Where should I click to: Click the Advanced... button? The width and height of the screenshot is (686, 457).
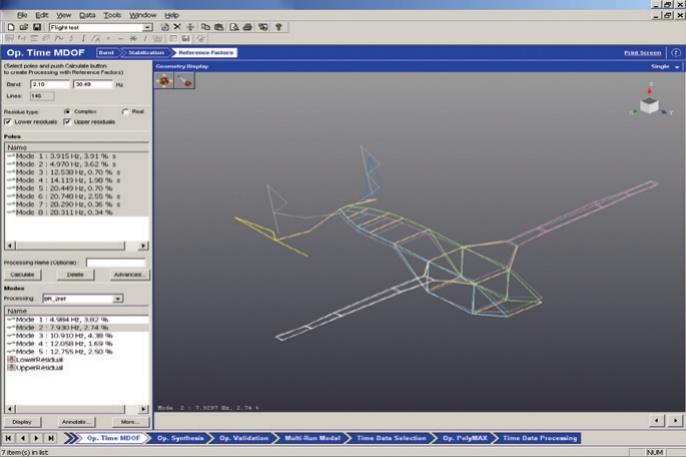pos(128,275)
